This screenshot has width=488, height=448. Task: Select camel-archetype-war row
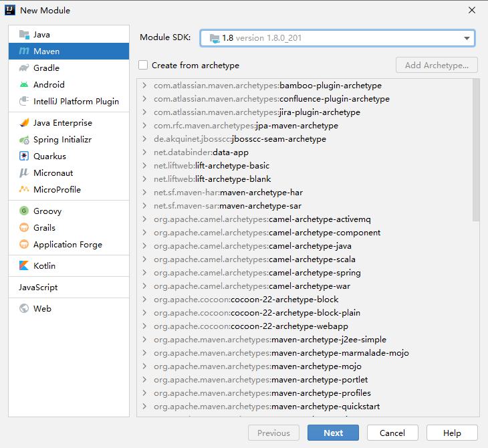(305, 286)
